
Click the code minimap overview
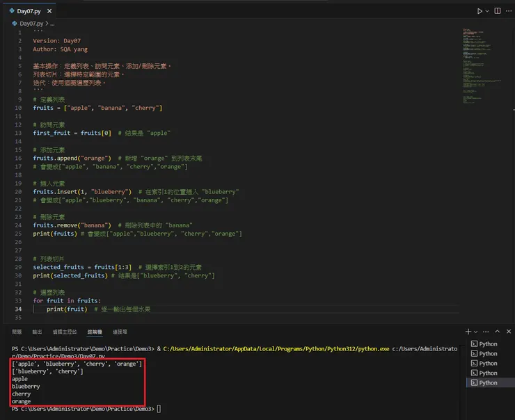481,65
